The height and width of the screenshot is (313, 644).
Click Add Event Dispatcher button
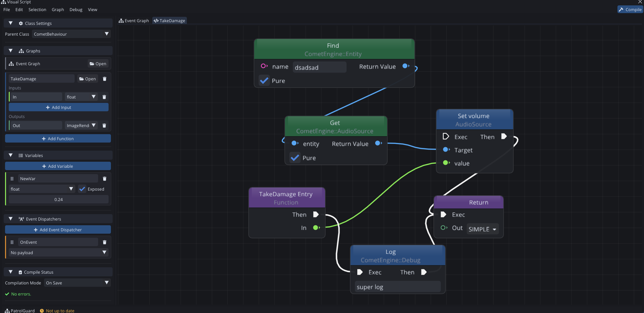coord(58,230)
